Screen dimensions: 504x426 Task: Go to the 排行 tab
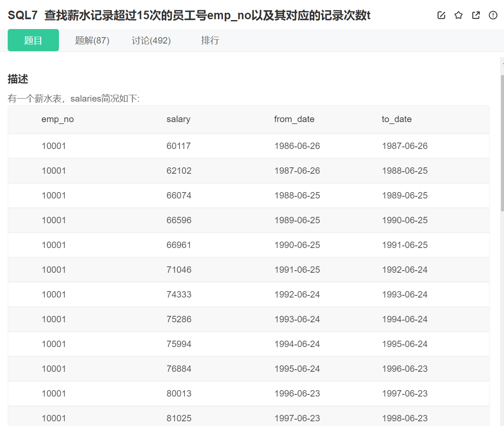(x=210, y=40)
